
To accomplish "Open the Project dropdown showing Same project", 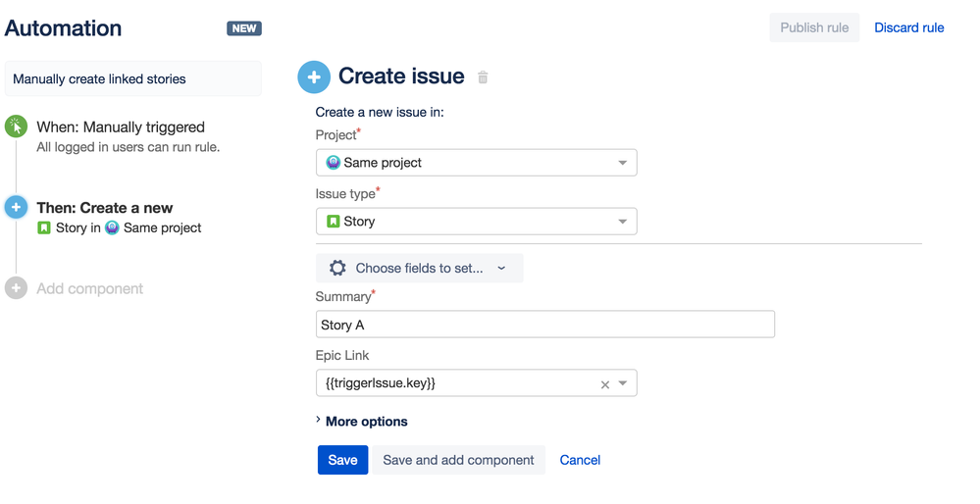I will coord(476,163).
